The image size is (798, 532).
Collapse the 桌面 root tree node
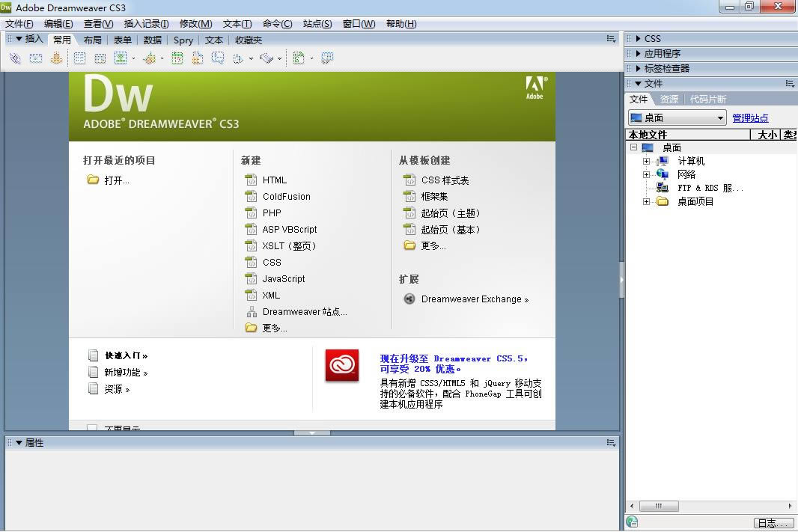pyautogui.click(x=633, y=147)
